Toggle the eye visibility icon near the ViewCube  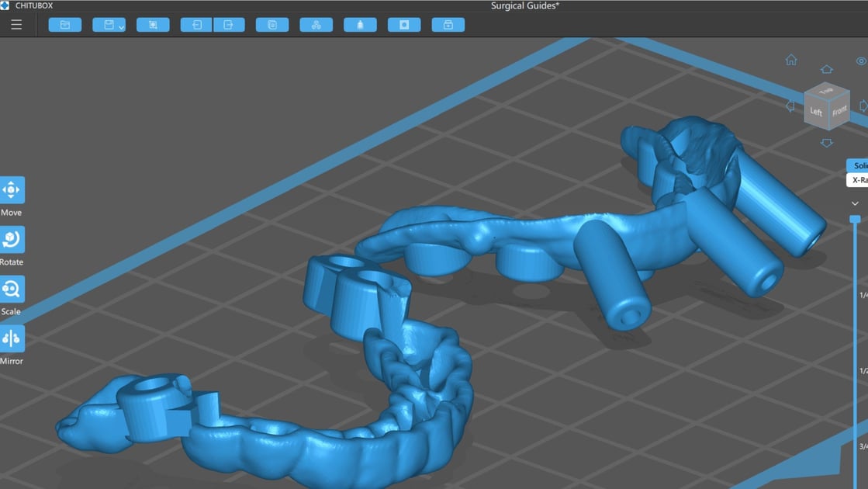point(862,60)
